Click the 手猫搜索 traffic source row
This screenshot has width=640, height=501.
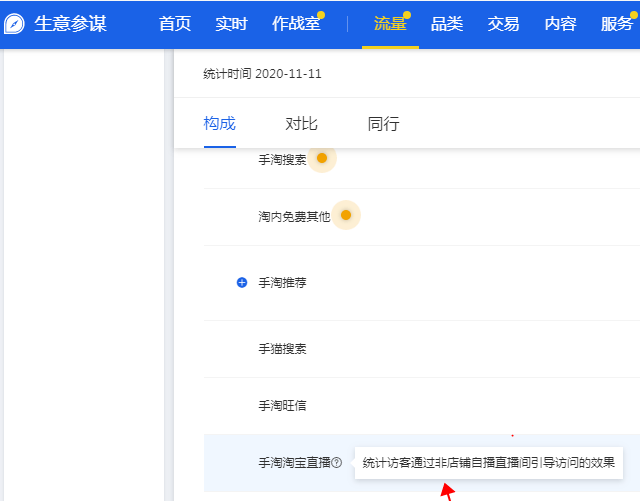tap(282, 349)
